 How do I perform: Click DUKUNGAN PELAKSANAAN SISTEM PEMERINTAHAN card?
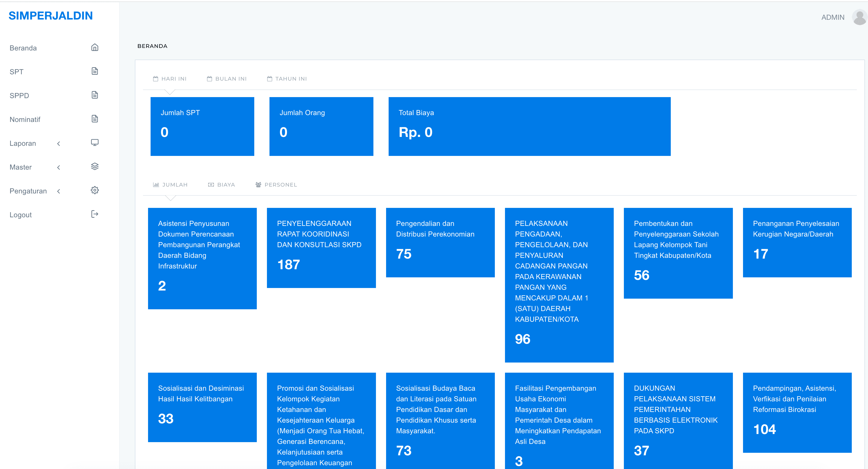(678, 421)
